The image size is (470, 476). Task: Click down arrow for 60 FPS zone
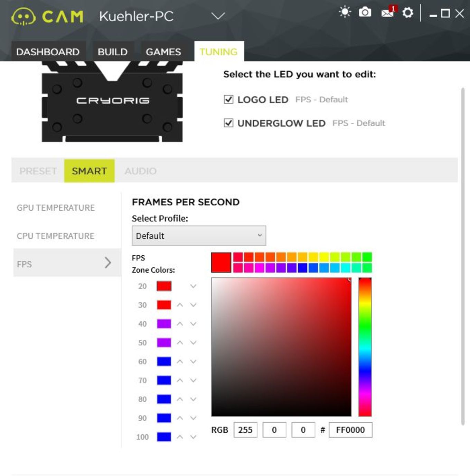coord(193,361)
